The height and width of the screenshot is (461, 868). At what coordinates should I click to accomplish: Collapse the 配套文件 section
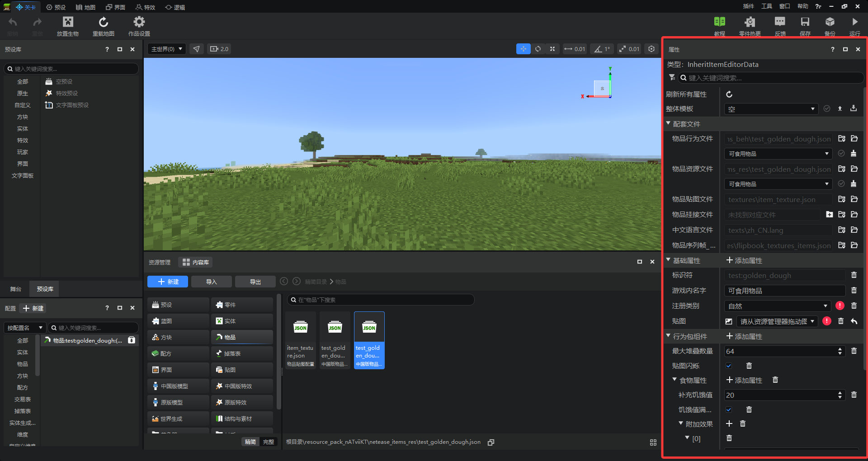pyautogui.click(x=668, y=123)
